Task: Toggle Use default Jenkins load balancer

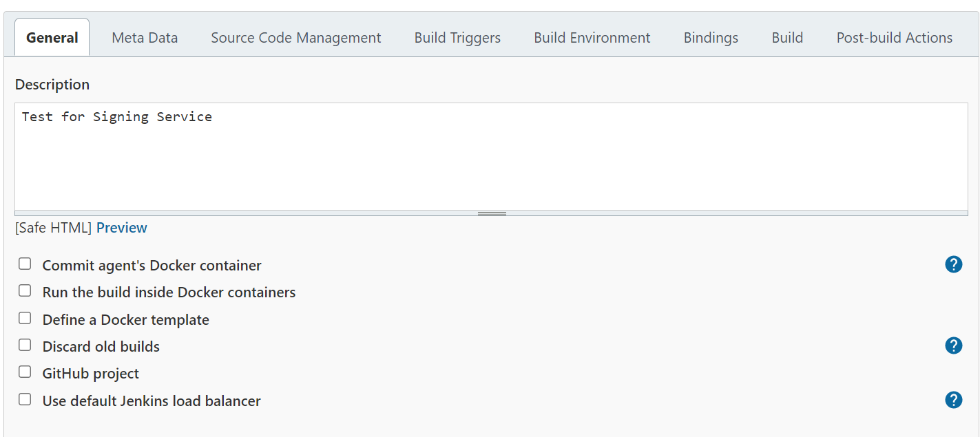Action: click(25, 399)
